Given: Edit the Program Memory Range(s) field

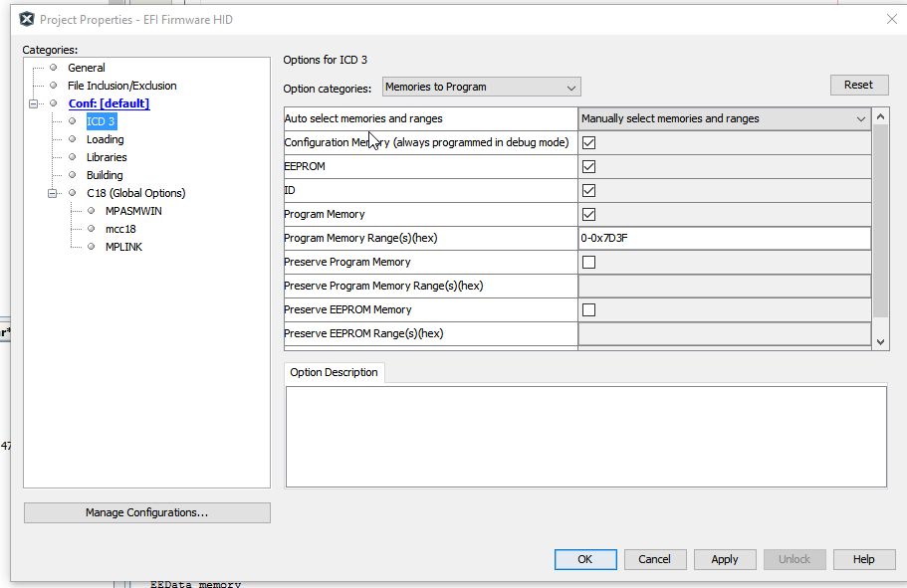Looking at the screenshot, I should point(724,238).
